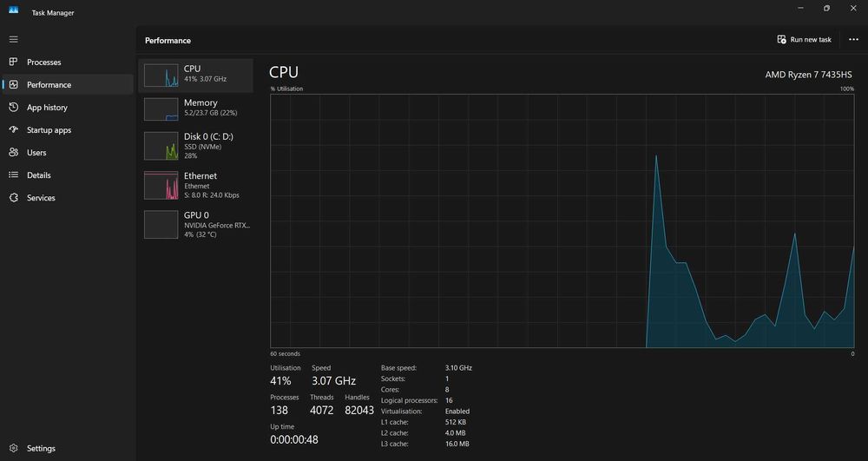Open the Services puzzle icon
The image size is (868, 461).
(x=13, y=198)
